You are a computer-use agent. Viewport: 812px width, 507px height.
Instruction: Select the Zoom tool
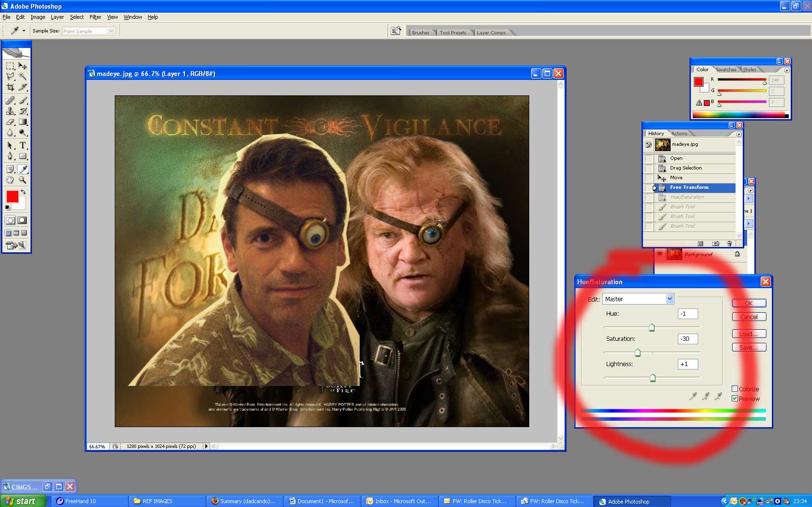pos(23,180)
